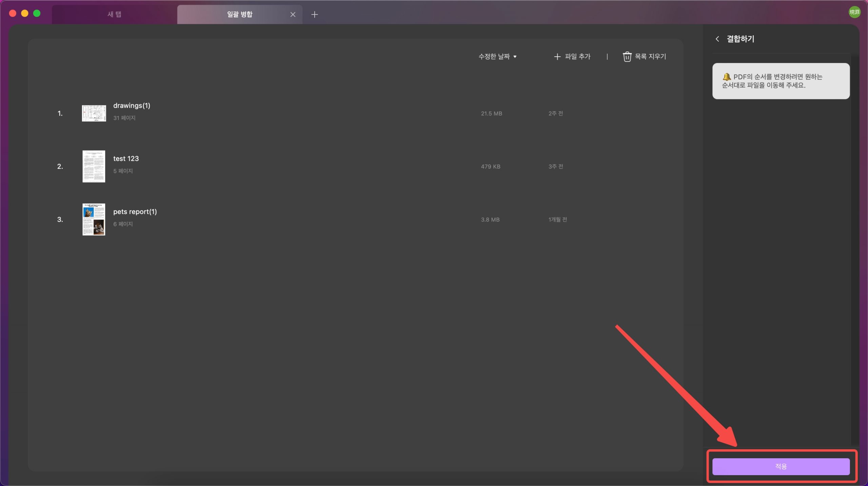Viewport: 868px width, 486px height.
Task: Select the pets report(1) thumbnail
Action: 94,219
